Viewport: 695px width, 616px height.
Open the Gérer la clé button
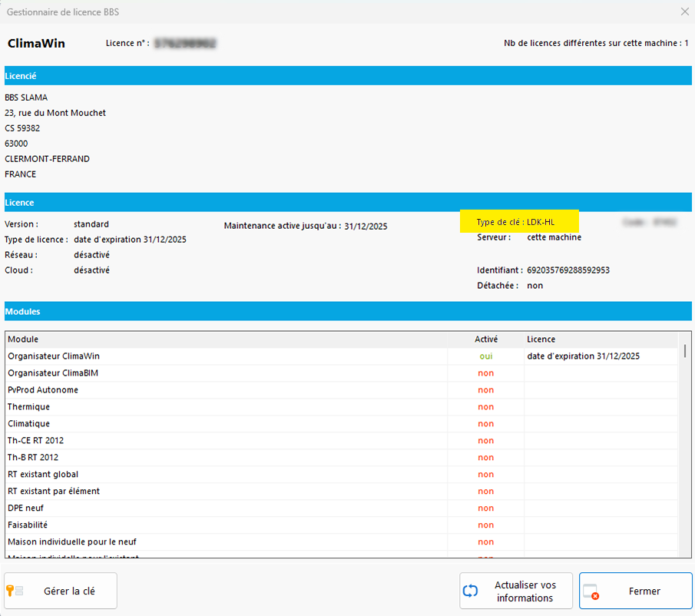click(x=61, y=591)
